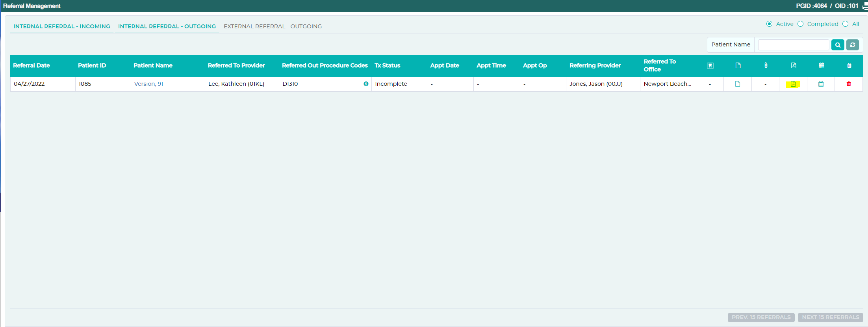868x327 pixels.
Task: Select the Active radio button
Action: click(769, 24)
